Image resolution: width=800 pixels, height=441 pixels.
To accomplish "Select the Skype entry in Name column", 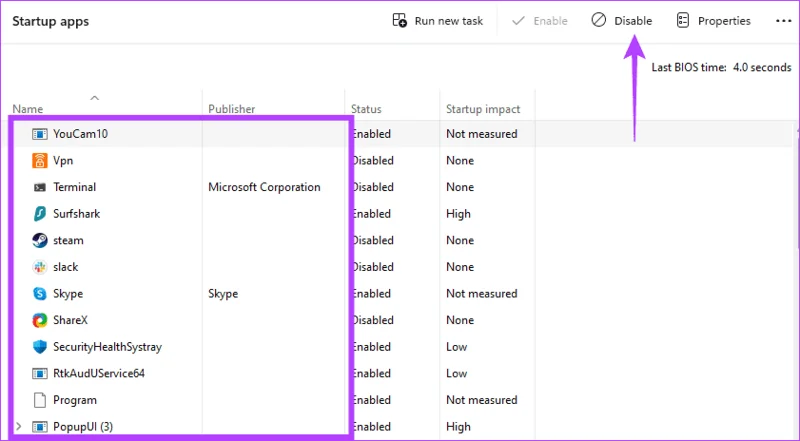I will 68,293.
